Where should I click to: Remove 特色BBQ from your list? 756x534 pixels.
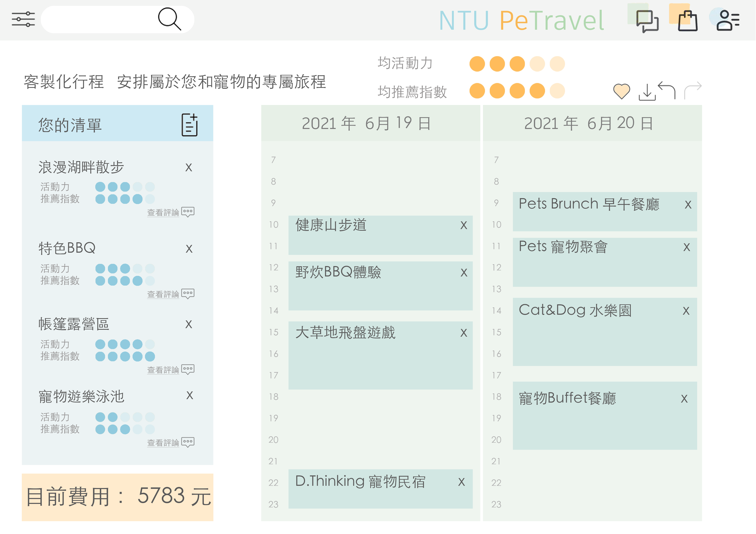[189, 249]
